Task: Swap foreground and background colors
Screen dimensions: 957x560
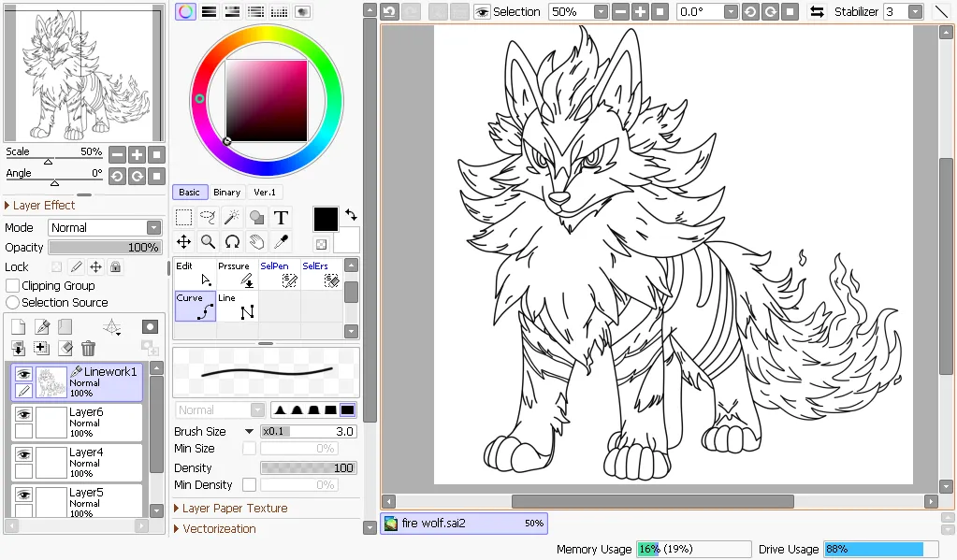Action: [351, 215]
